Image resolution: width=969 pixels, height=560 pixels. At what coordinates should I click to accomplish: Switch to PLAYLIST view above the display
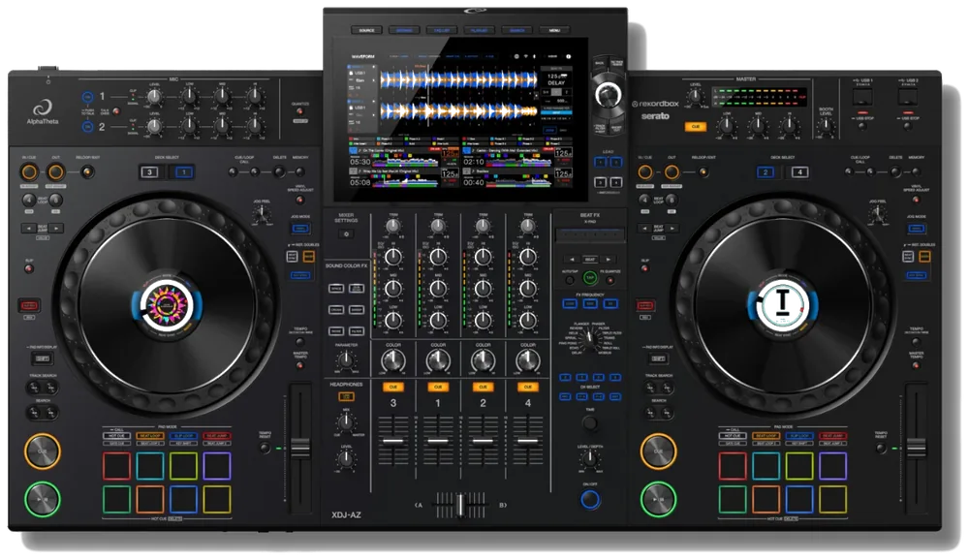click(x=480, y=30)
